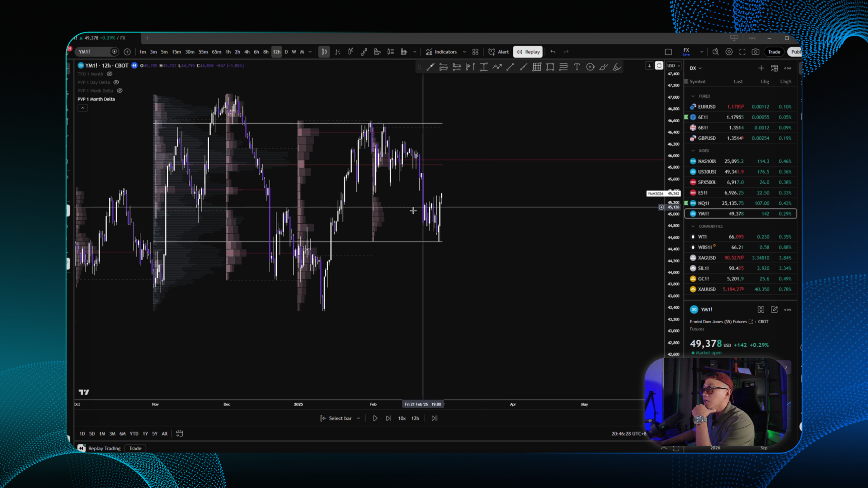Open the quick search icon
The height and width of the screenshot is (488, 868).
pyautogui.click(x=715, y=52)
